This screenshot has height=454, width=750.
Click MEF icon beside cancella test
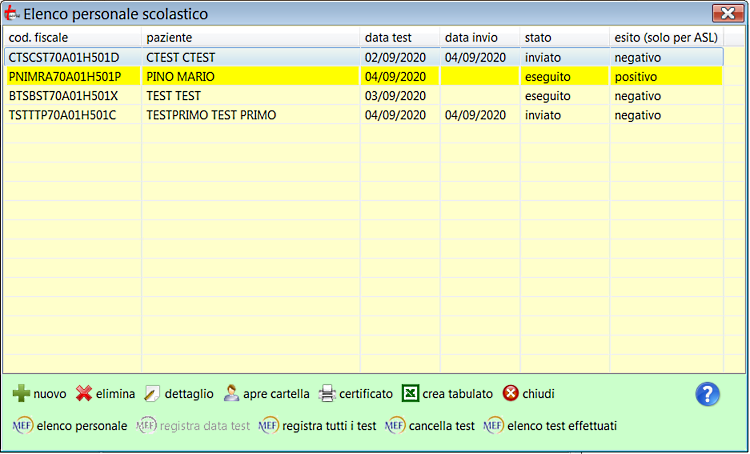(x=395, y=425)
